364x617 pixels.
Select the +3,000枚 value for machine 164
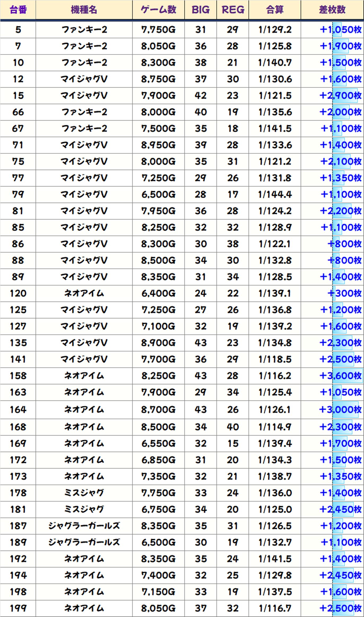pos(340,410)
